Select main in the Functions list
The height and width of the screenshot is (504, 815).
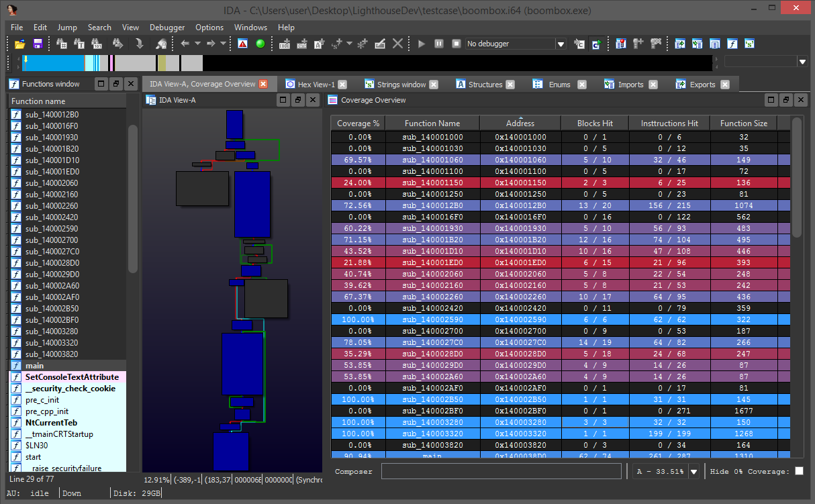[x=35, y=366]
